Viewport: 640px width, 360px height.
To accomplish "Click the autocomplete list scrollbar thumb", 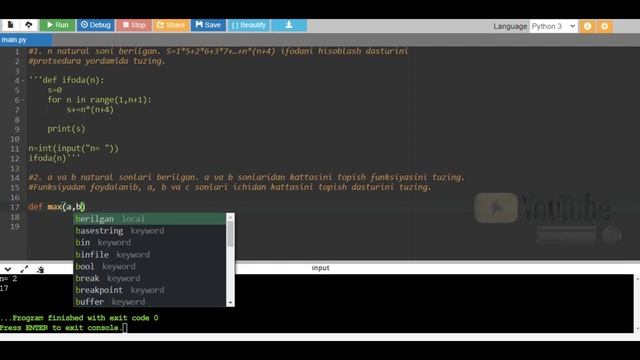I will click(x=230, y=234).
